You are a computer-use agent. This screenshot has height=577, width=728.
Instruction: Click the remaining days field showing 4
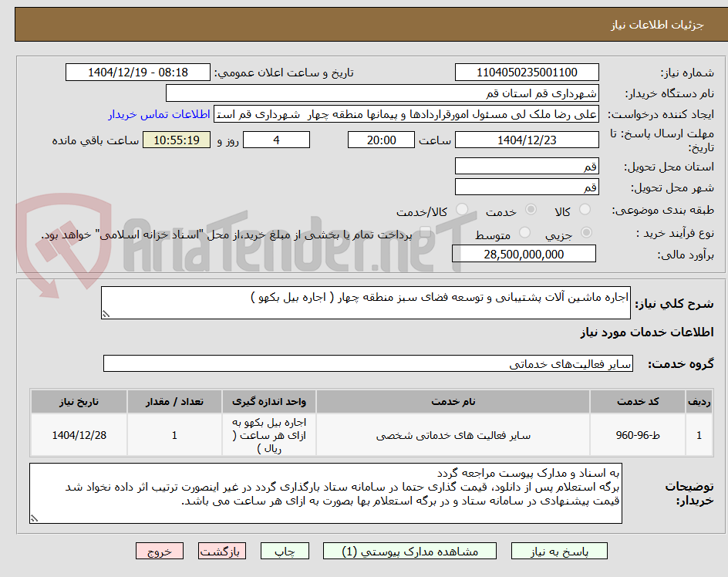[276, 140]
